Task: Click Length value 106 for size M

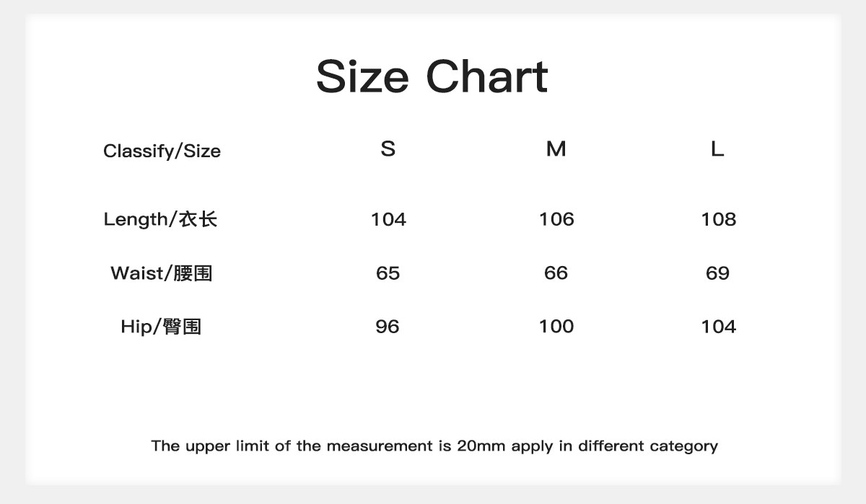Action: point(556,219)
